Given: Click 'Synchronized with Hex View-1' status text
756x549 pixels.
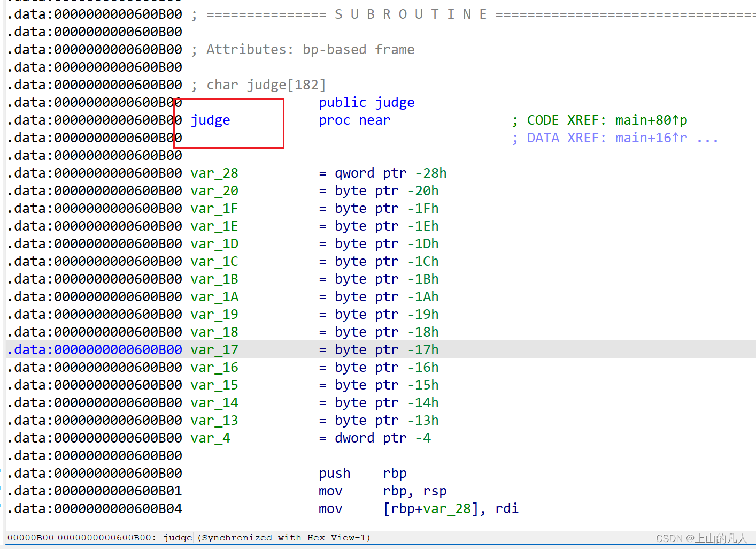Looking at the screenshot, I should tap(284, 538).
